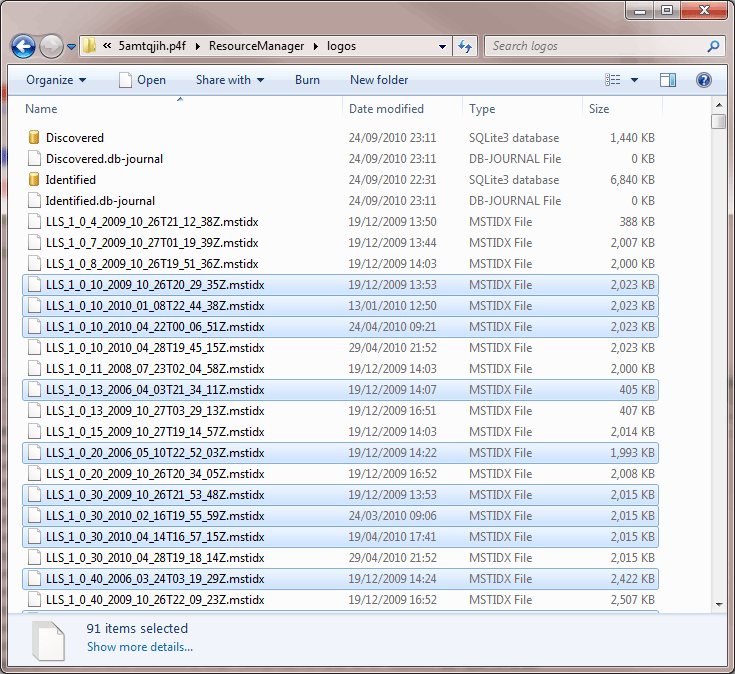The image size is (735, 674).
Task: Click the scrollbar down arrow
Action: (719, 605)
